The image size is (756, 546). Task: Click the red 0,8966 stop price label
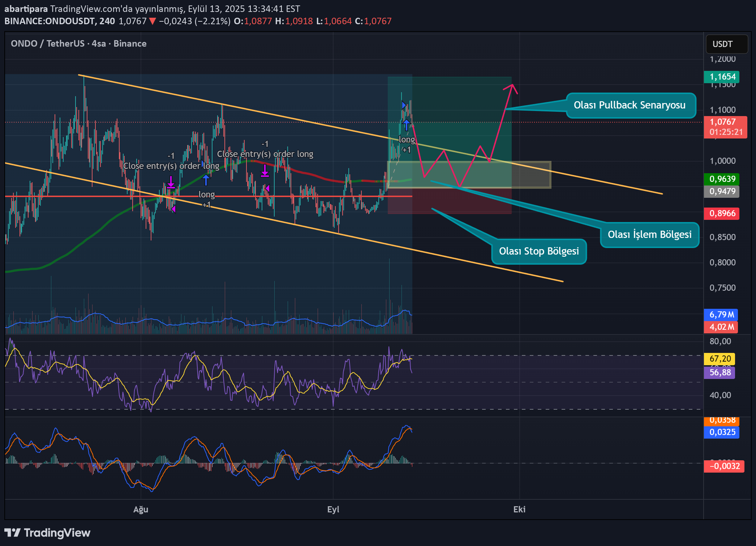[x=722, y=213]
